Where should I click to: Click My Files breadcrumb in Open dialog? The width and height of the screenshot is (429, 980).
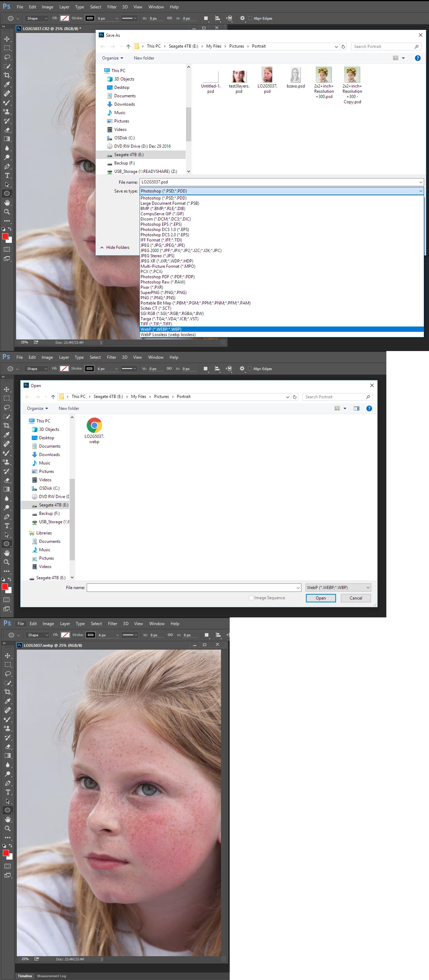pyautogui.click(x=138, y=397)
